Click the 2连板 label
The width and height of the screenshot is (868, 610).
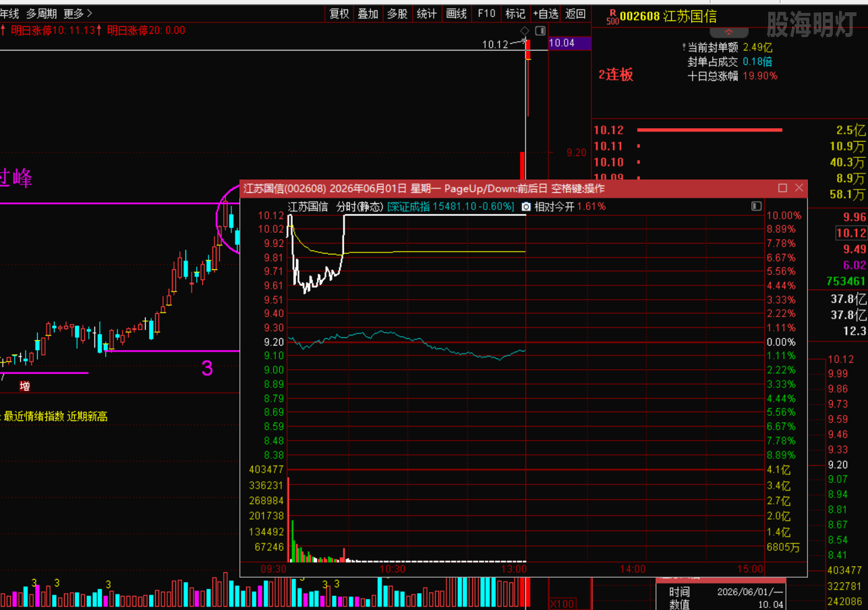pos(616,75)
